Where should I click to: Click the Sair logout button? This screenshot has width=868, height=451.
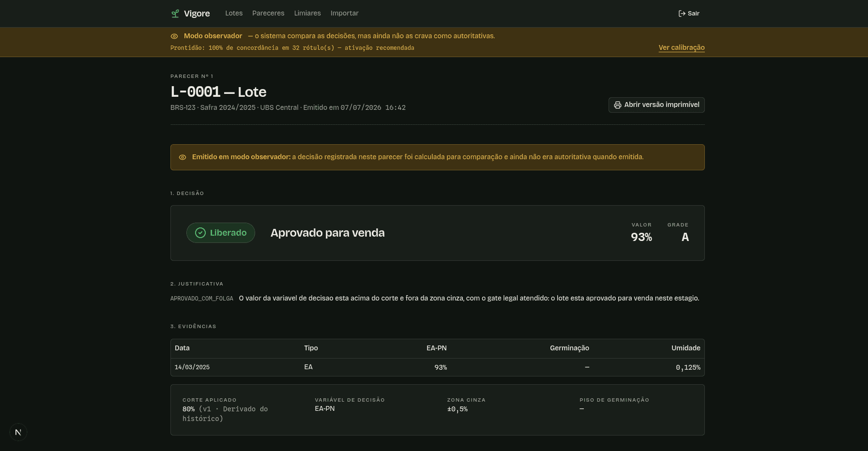[689, 14]
